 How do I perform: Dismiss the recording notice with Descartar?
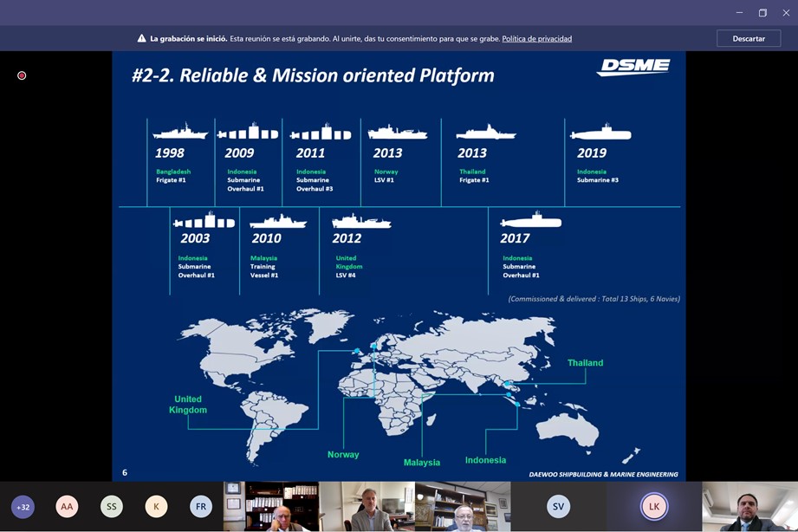point(748,38)
